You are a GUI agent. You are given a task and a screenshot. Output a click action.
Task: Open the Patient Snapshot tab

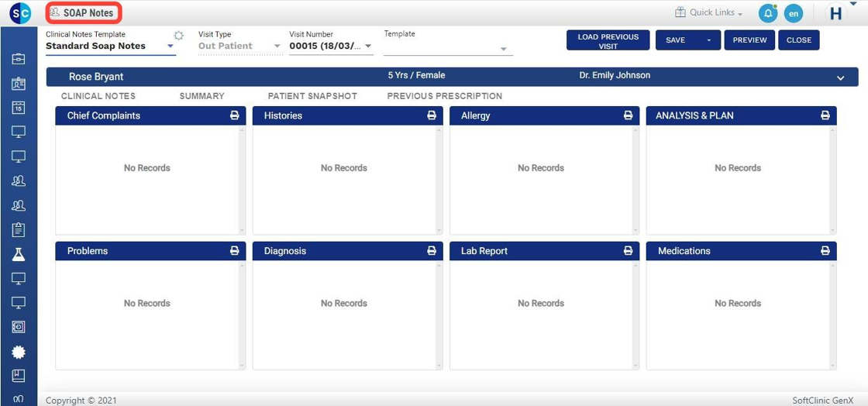click(312, 96)
